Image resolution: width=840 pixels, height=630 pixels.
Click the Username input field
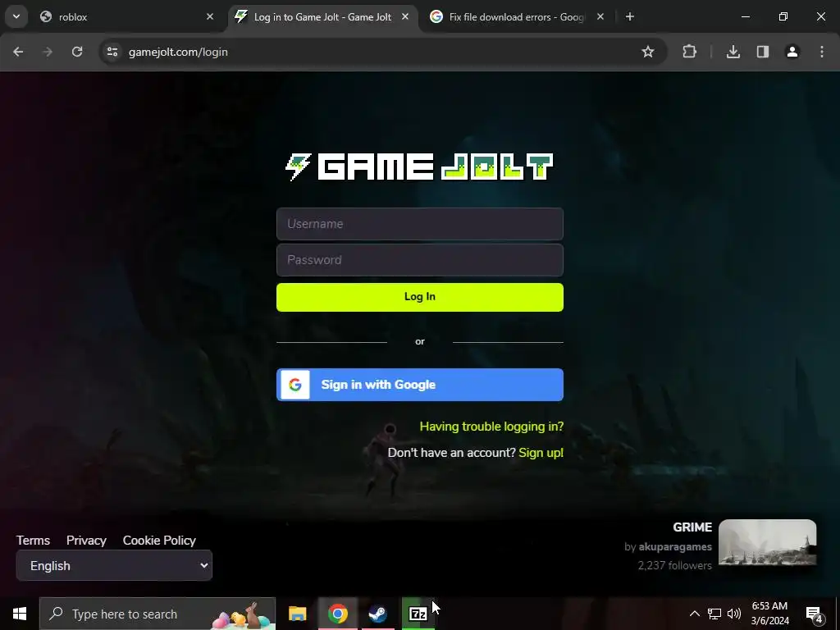[x=419, y=224]
